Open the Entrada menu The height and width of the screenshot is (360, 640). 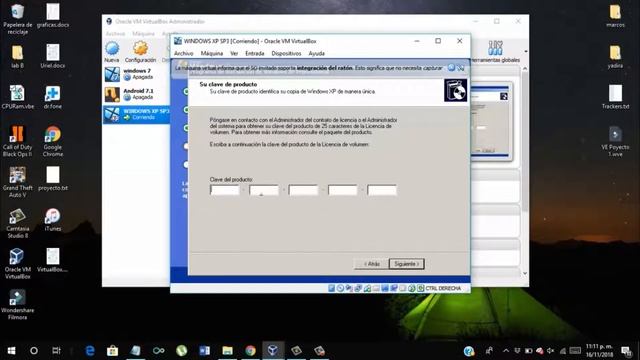pos(255,53)
